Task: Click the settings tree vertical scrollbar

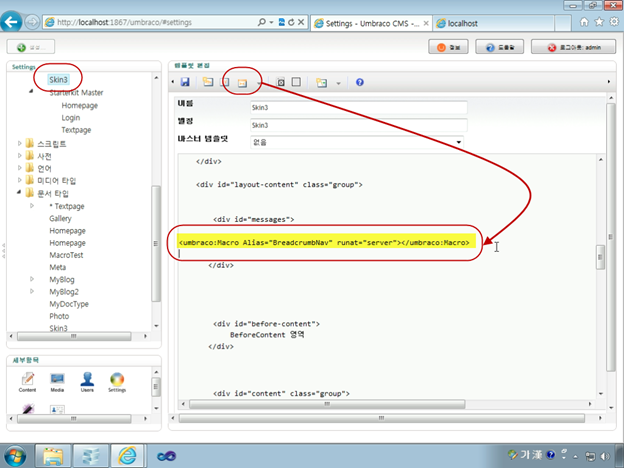Action: [x=156, y=243]
